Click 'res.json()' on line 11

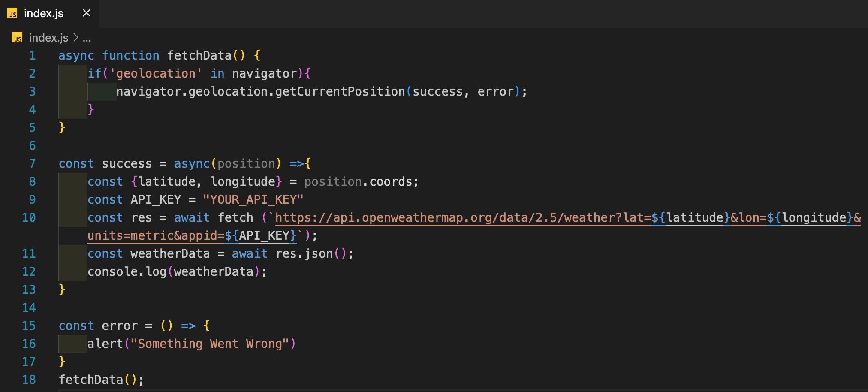[x=311, y=254]
